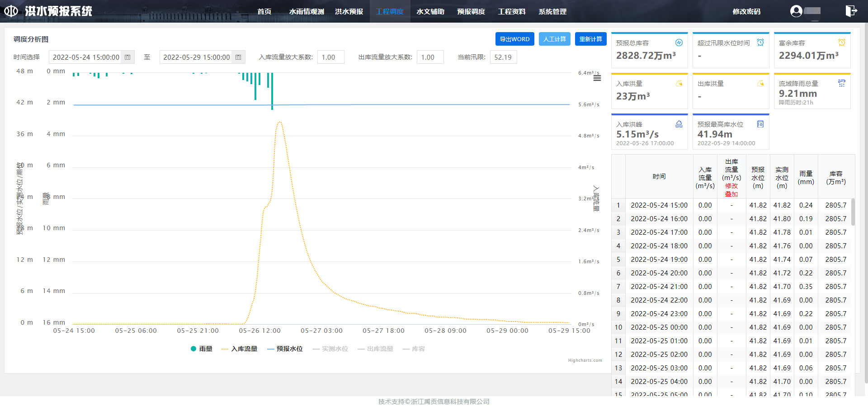Click the end time date field
This screenshot has height=407, width=868.
[x=202, y=57]
